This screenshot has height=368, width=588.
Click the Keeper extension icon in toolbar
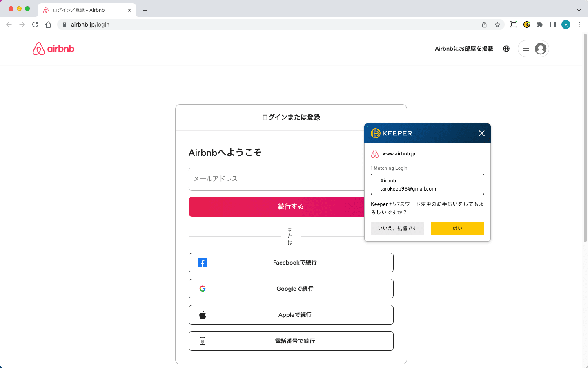527,25
